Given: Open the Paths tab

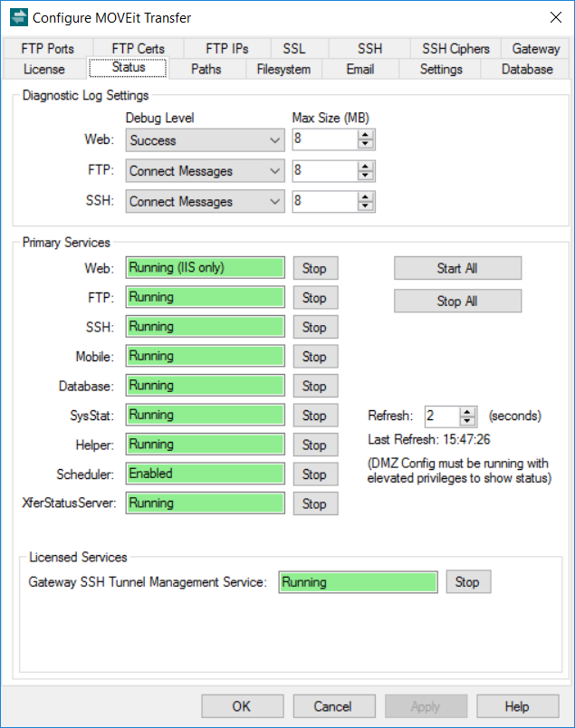Looking at the screenshot, I should (x=206, y=69).
